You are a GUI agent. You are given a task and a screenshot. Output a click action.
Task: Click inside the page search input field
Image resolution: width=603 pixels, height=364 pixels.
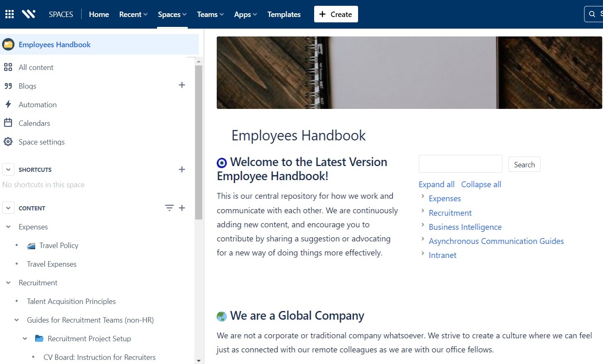tap(460, 164)
